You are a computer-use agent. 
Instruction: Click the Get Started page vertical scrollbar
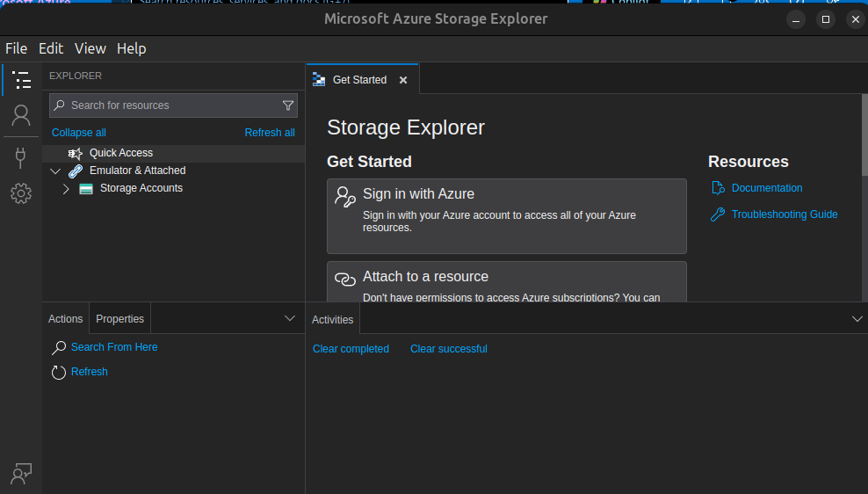pos(864,135)
